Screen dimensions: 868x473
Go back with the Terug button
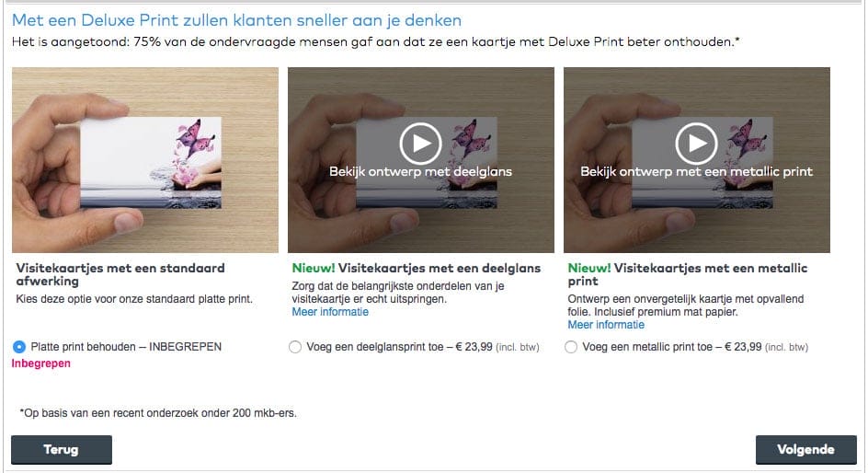coord(62,450)
